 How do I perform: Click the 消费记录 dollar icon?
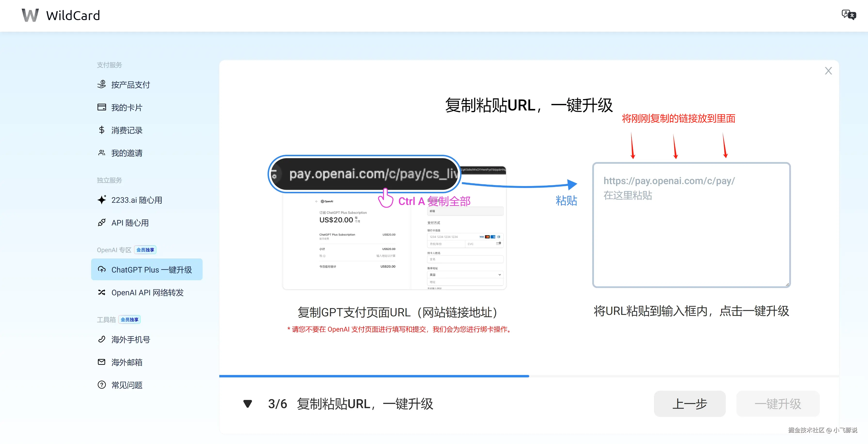[102, 130]
